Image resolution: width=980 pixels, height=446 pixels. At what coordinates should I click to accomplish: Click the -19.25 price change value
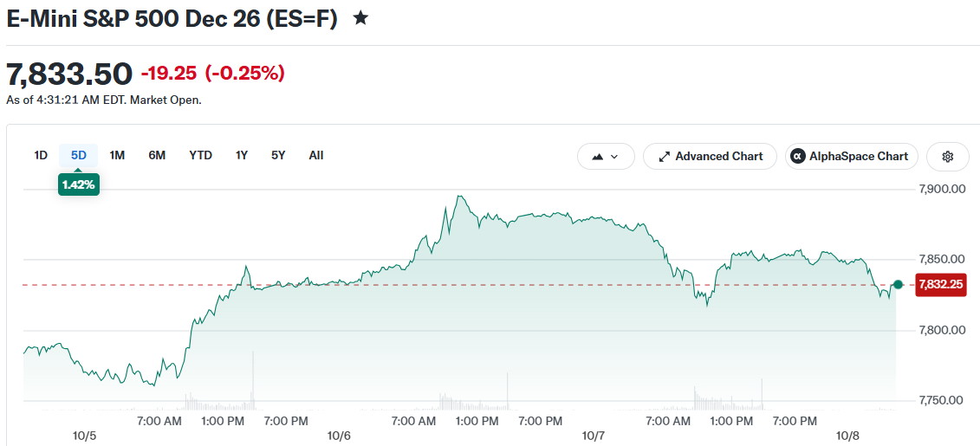tap(169, 74)
